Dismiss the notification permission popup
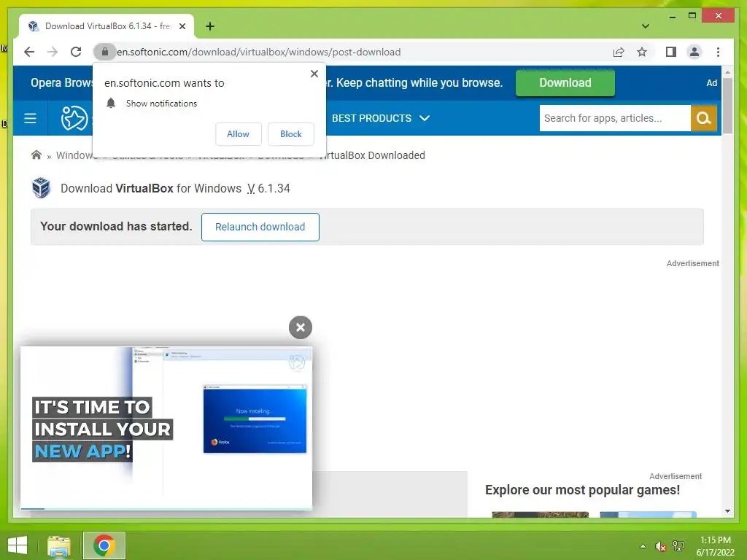This screenshot has width=747, height=560. tap(314, 74)
